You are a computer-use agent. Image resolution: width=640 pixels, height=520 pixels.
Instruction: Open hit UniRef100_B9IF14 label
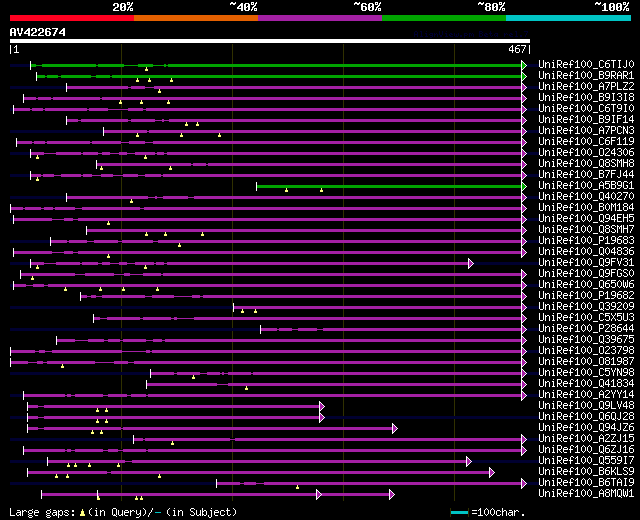(586, 120)
